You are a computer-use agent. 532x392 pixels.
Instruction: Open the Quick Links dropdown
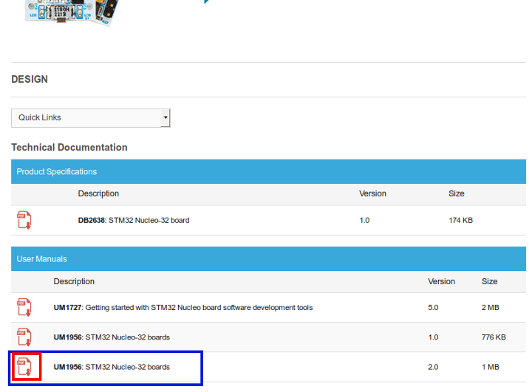pyautogui.click(x=91, y=117)
